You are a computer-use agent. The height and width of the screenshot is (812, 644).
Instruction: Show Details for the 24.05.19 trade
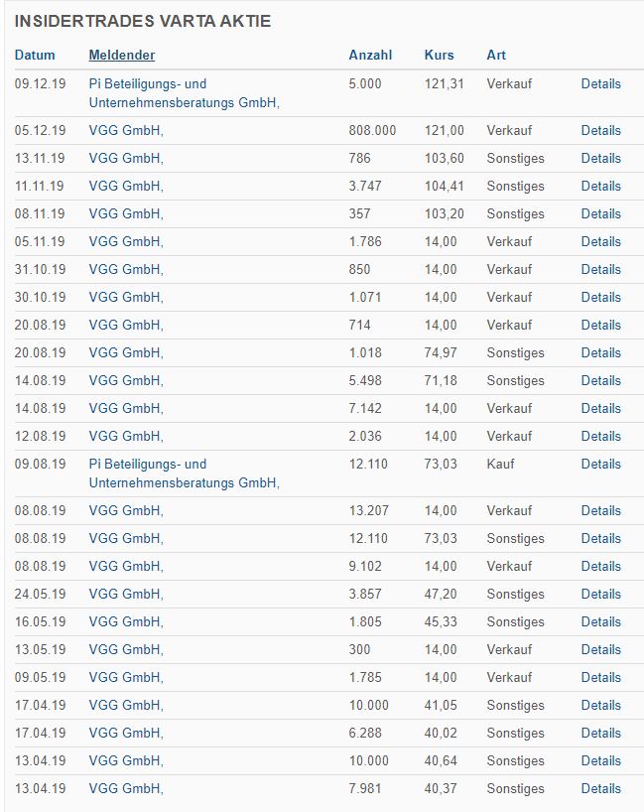pos(600,594)
